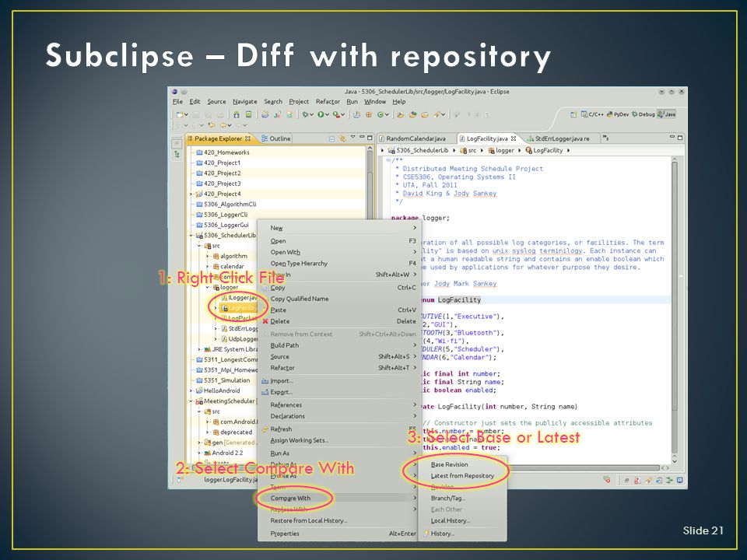
Task: Click logger package in editor breadcrumb
Action: pyautogui.click(x=500, y=150)
